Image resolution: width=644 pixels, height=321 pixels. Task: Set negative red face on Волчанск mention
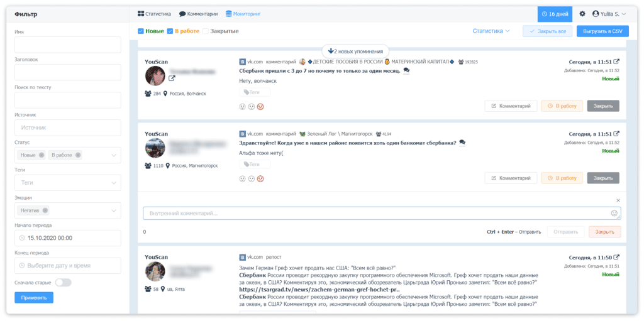coord(260,107)
